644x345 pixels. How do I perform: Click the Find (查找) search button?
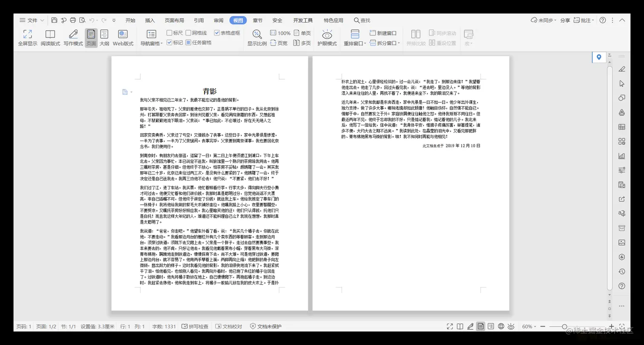[x=362, y=20]
